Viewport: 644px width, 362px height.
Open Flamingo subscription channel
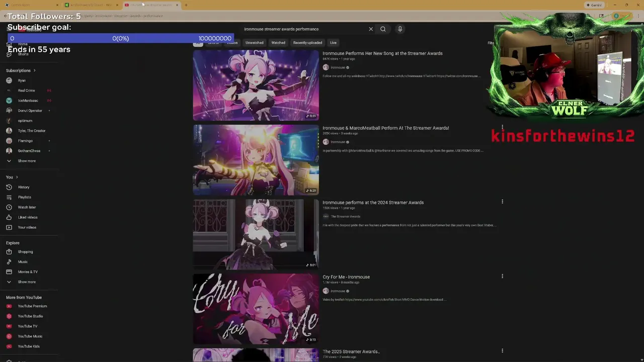(x=25, y=141)
